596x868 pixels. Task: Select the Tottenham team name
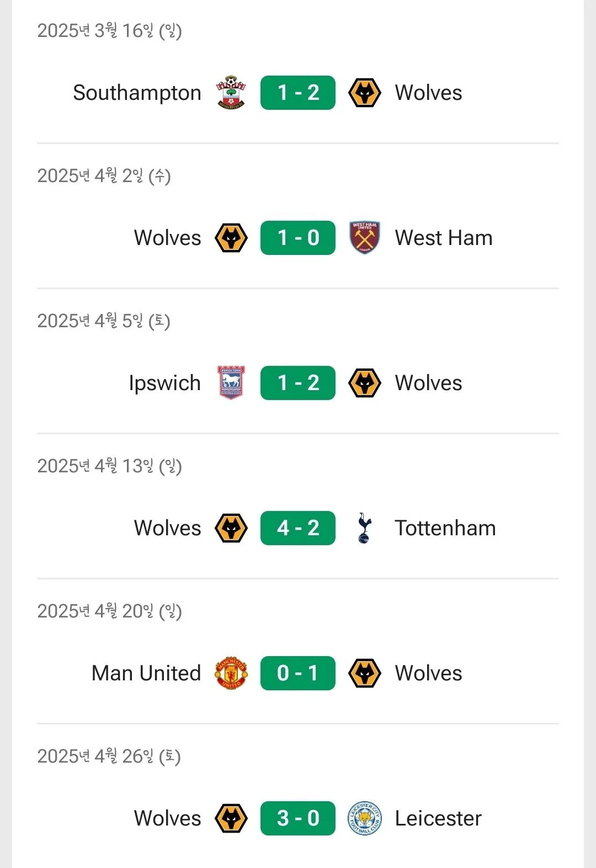click(445, 528)
